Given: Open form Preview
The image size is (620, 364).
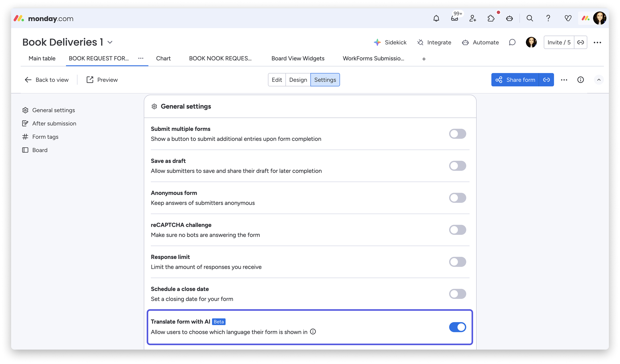Looking at the screenshot, I should [x=102, y=80].
